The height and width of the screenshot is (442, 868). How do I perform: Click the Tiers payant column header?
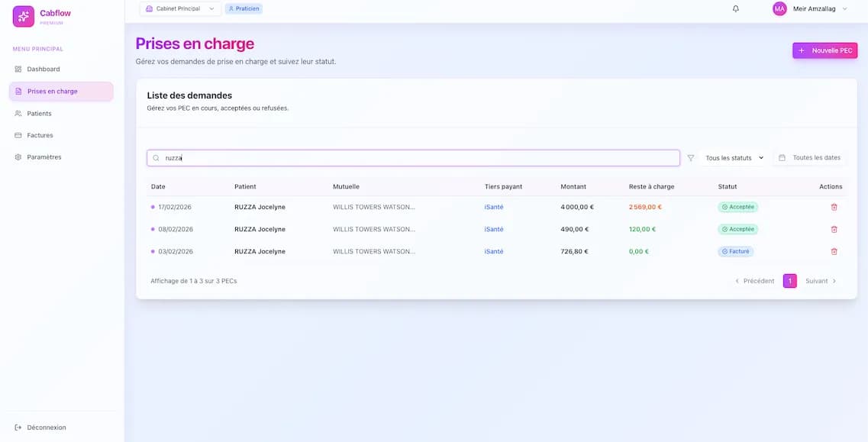(x=503, y=187)
